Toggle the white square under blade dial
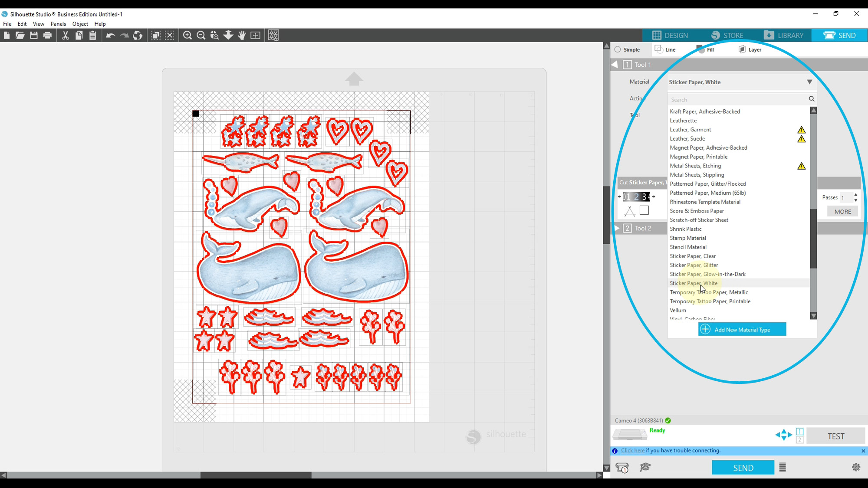 click(x=644, y=210)
